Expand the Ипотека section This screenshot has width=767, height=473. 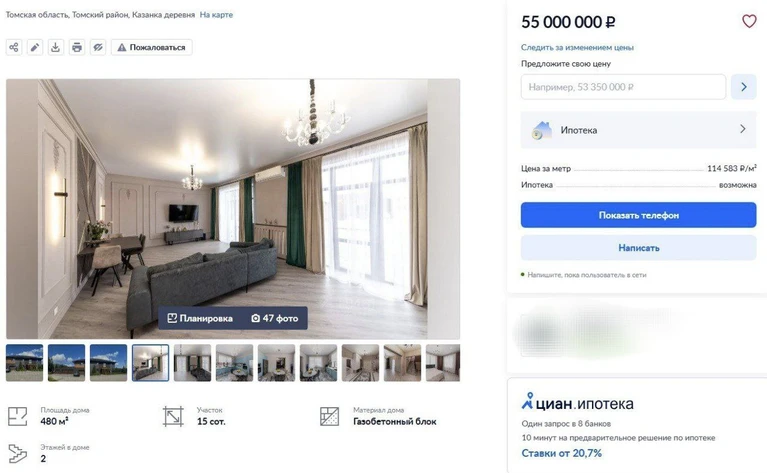(x=638, y=130)
